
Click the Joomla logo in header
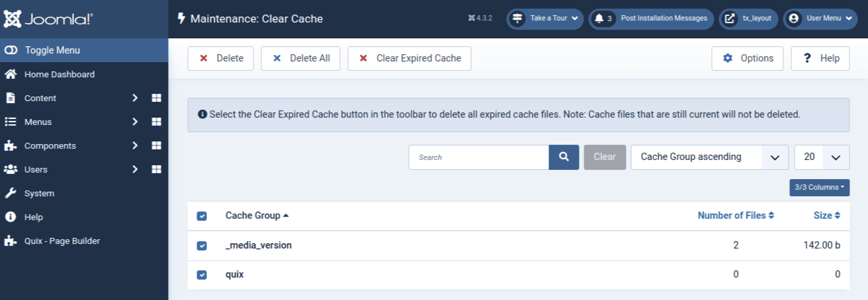pyautogui.click(x=48, y=19)
